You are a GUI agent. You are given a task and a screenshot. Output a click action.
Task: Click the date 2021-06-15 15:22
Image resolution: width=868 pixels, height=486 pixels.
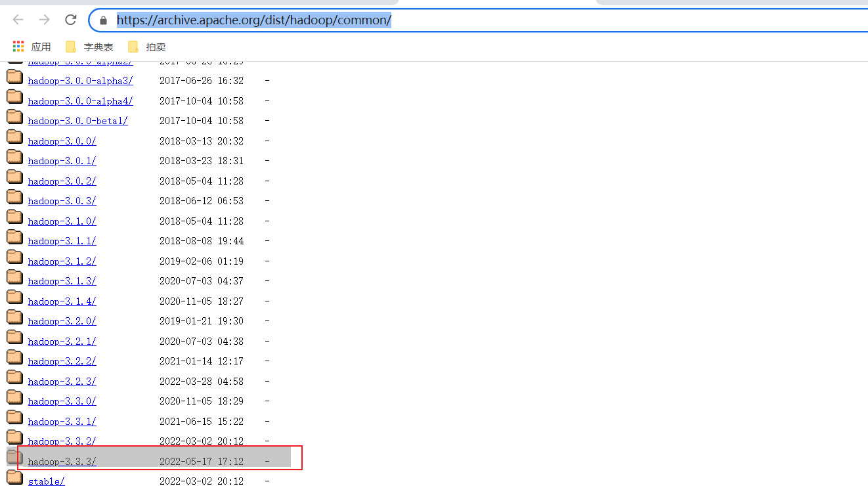click(x=202, y=422)
